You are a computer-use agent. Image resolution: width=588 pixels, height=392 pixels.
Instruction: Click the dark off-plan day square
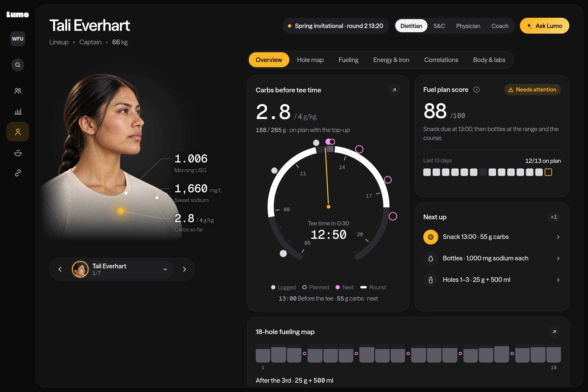point(483,172)
